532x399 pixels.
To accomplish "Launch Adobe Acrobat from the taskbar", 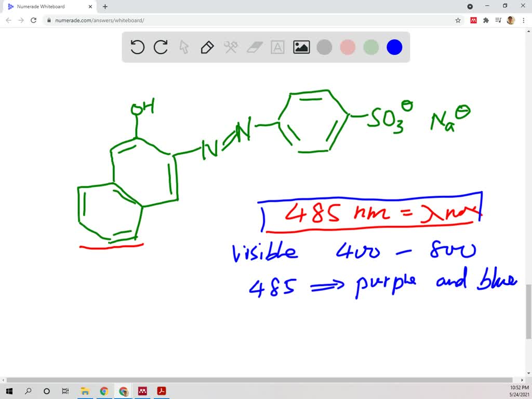I will click(x=162, y=391).
